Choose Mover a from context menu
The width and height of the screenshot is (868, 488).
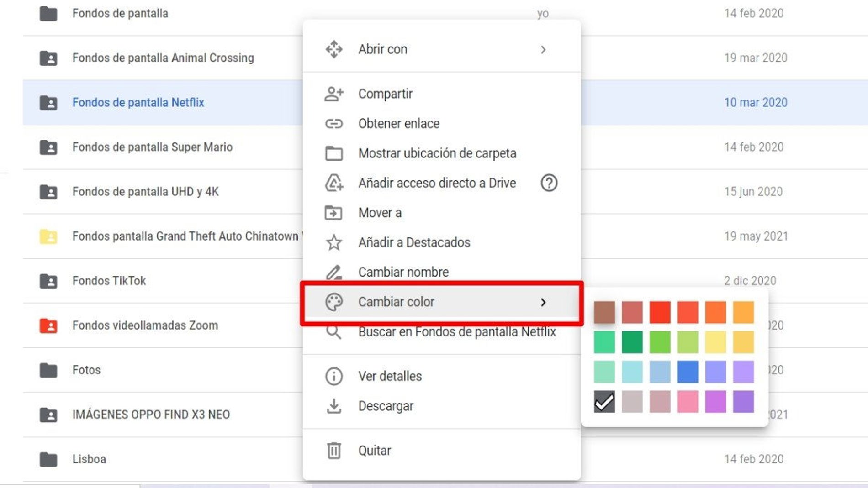[x=380, y=213]
